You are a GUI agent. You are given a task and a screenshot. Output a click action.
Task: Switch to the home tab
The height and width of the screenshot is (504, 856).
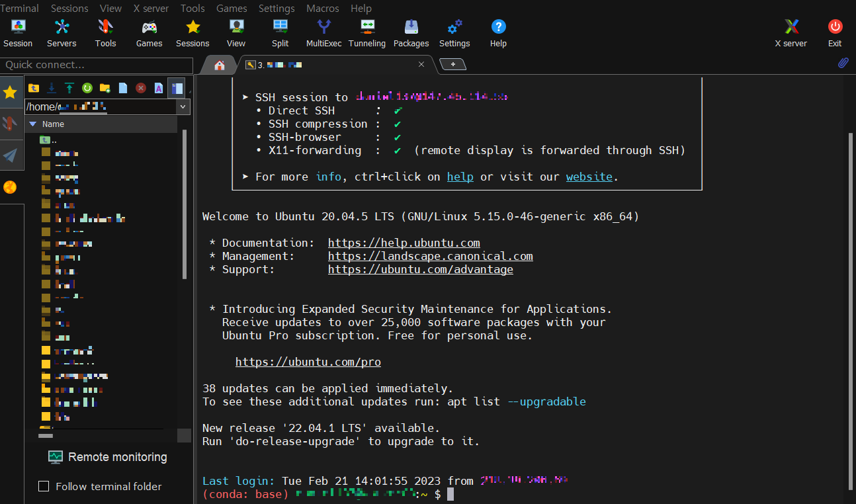pos(219,65)
